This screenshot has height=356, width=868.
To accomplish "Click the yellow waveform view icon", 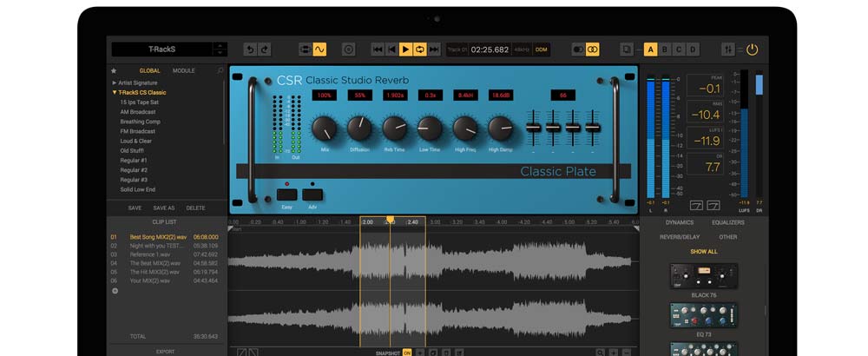I will (x=319, y=49).
